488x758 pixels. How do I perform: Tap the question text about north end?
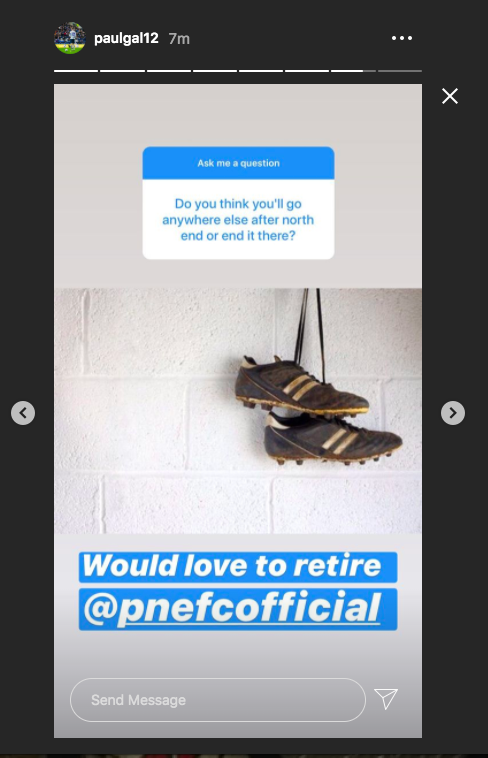[x=238, y=219]
